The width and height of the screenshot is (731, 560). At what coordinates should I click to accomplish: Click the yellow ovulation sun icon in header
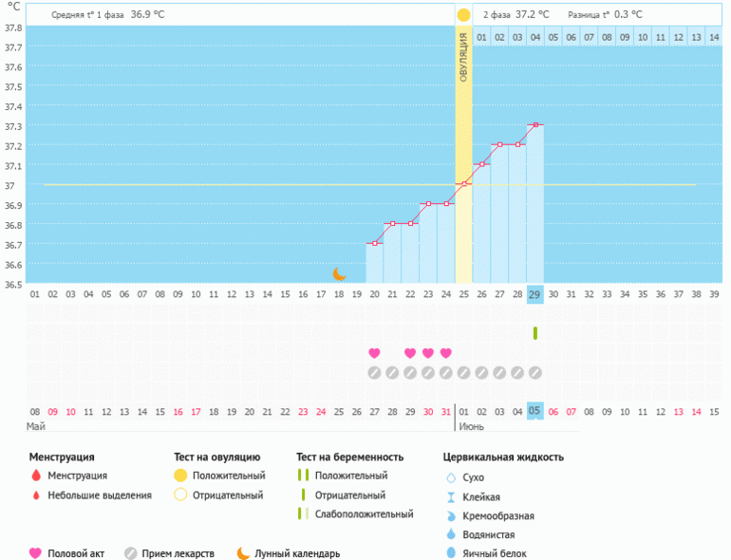pyautogui.click(x=463, y=15)
